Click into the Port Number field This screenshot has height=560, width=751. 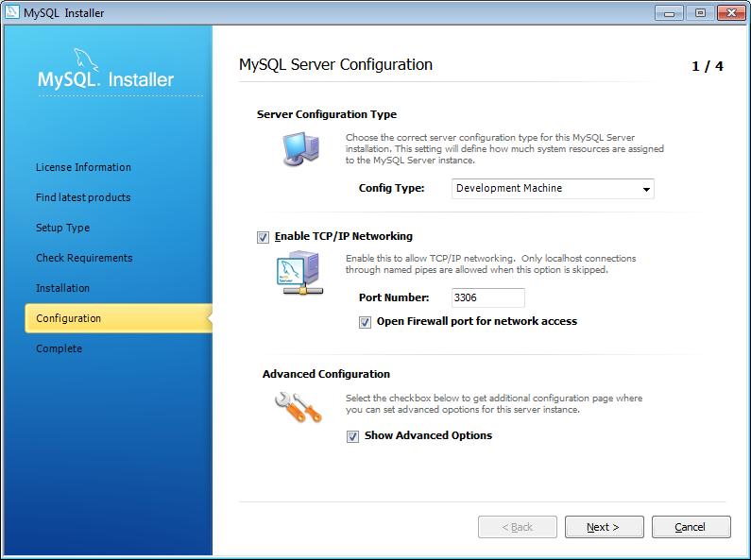(488, 297)
